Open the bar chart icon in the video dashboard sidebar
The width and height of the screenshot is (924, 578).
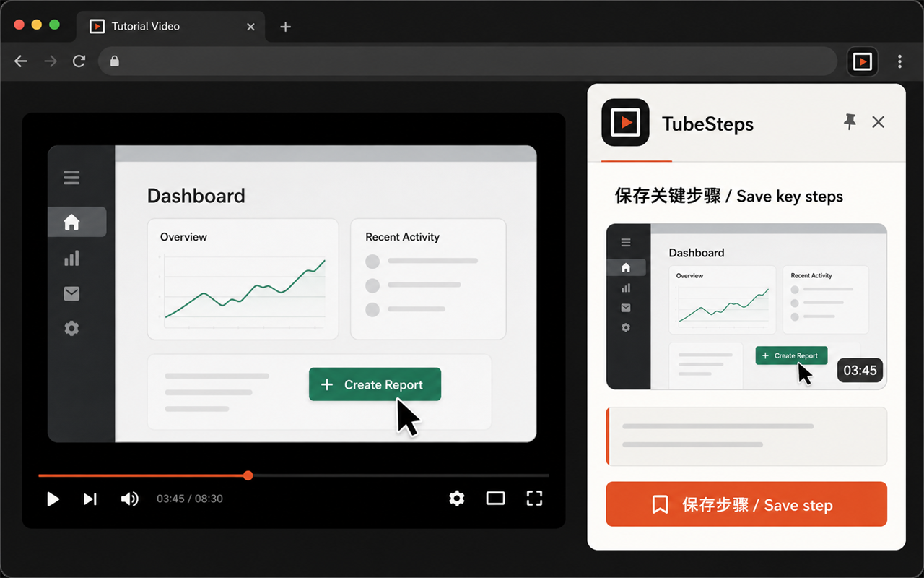(x=71, y=258)
